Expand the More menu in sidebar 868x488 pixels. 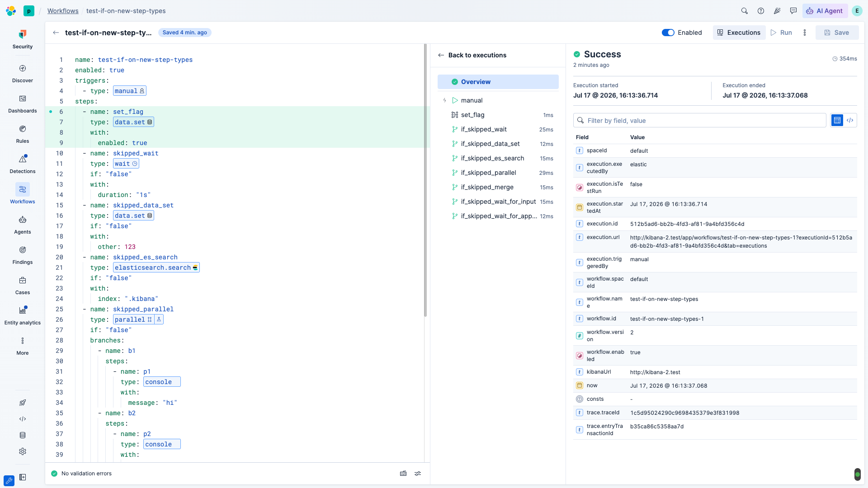click(23, 346)
